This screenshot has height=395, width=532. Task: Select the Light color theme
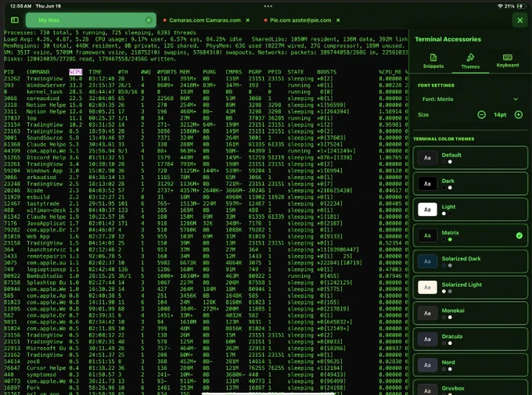point(470,210)
